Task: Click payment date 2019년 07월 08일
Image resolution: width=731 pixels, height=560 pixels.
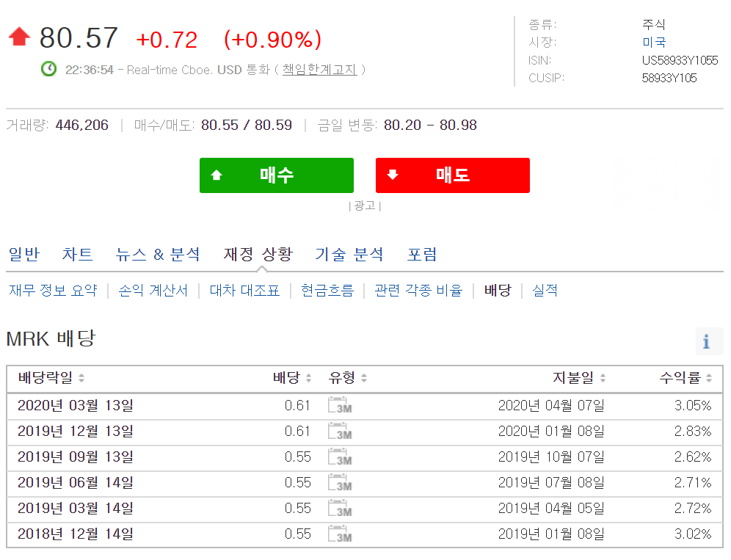Action: (551, 482)
